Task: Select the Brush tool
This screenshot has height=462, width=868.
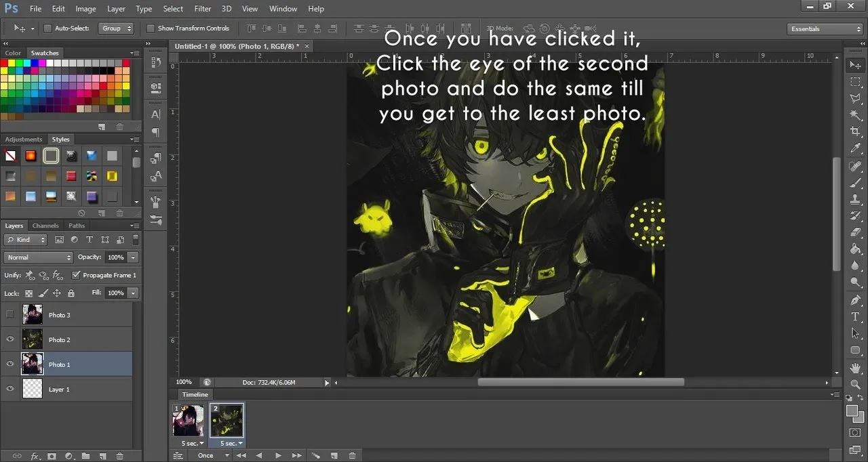Action: [855, 183]
